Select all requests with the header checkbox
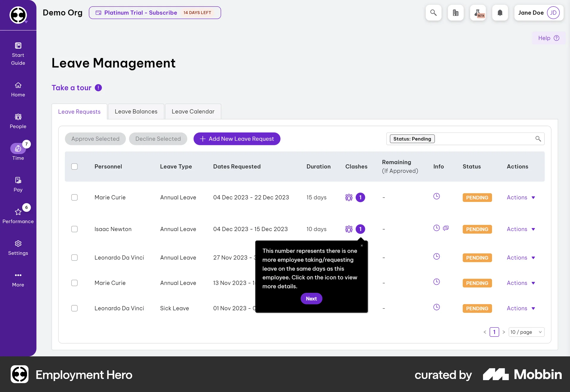Image resolution: width=570 pixels, height=392 pixels. [x=75, y=167]
